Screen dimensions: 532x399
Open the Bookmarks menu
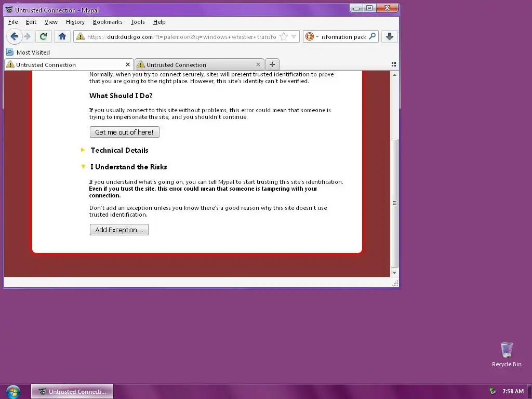(108, 22)
